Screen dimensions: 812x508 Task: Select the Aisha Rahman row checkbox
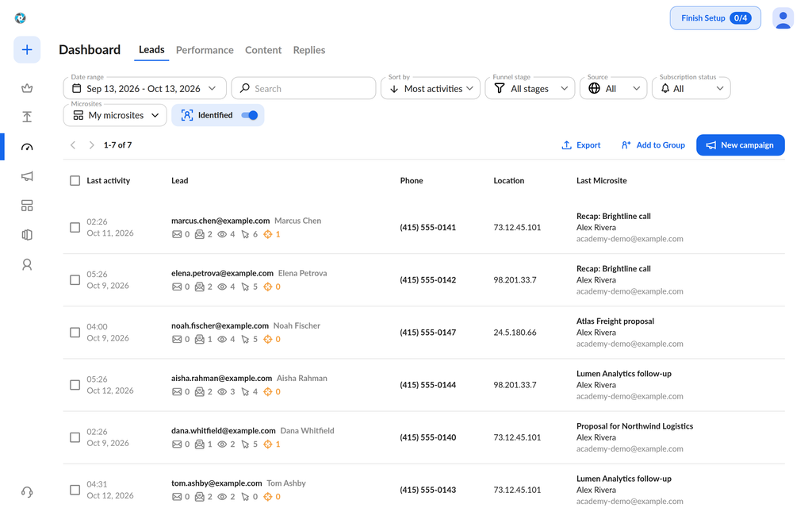[75, 385]
